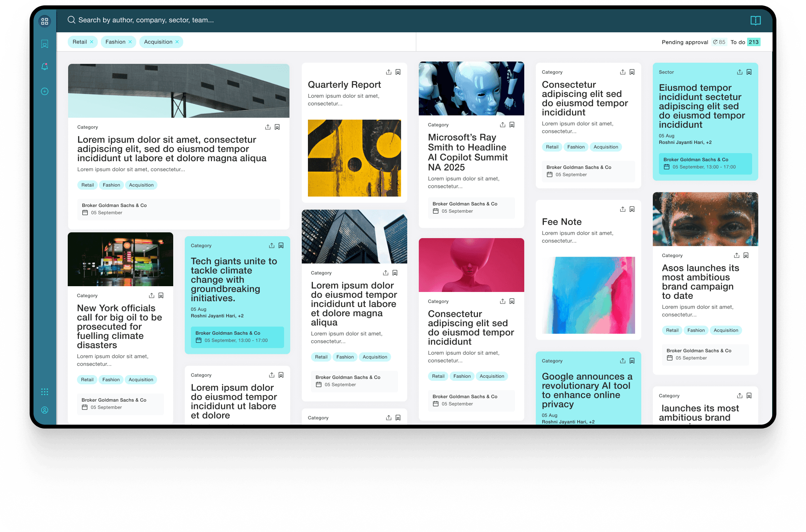
Task: Open notifications bell in sidebar
Action: click(x=45, y=67)
